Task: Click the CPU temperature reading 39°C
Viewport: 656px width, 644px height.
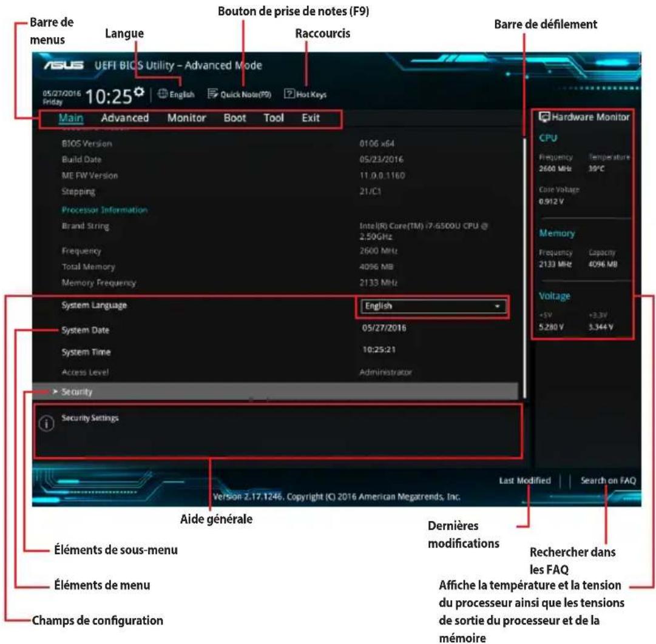Action: (597, 169)
